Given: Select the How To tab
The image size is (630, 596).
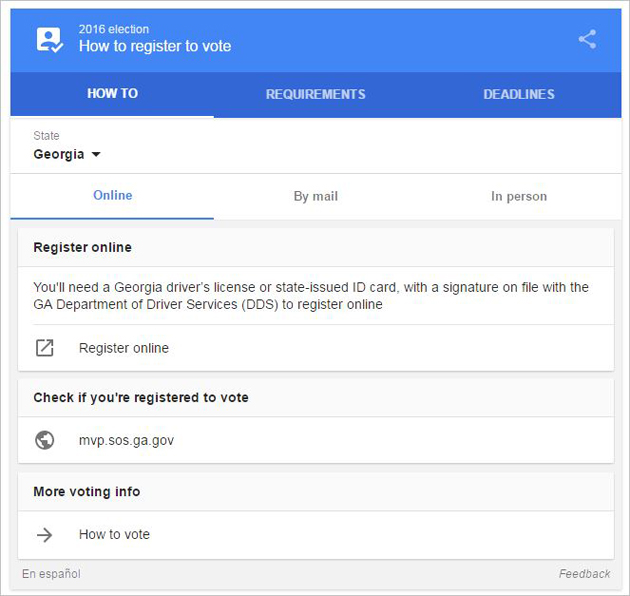Looking at the screenshot, I should (112, 94).
